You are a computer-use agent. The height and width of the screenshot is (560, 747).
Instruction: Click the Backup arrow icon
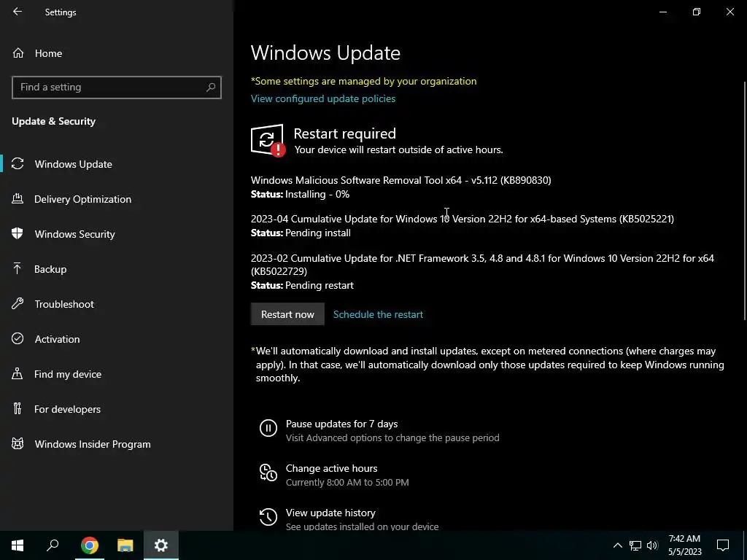click(x=18, y=268)
